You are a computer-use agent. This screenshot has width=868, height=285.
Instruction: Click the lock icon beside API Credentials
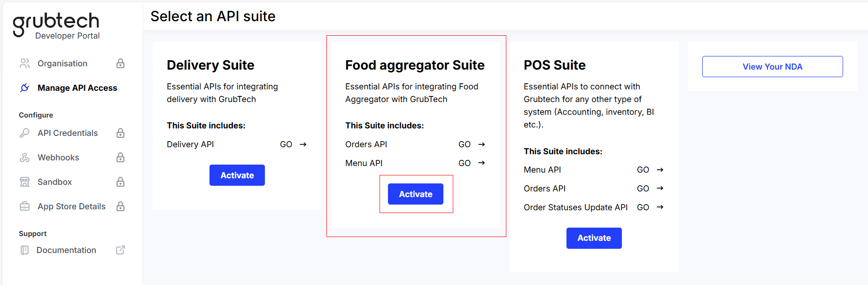pos(121,133)
